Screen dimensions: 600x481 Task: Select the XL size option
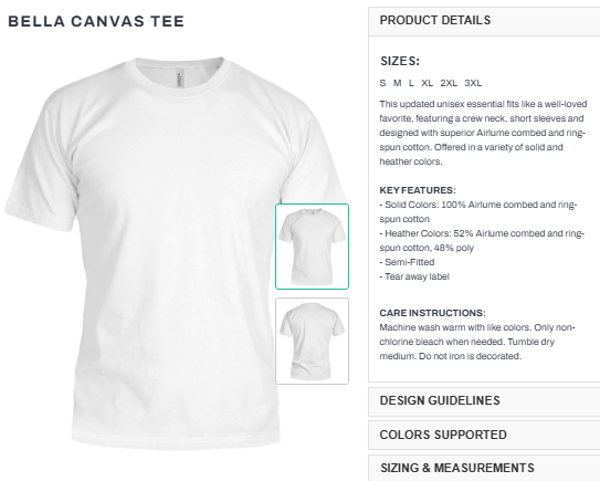point(427,83)
